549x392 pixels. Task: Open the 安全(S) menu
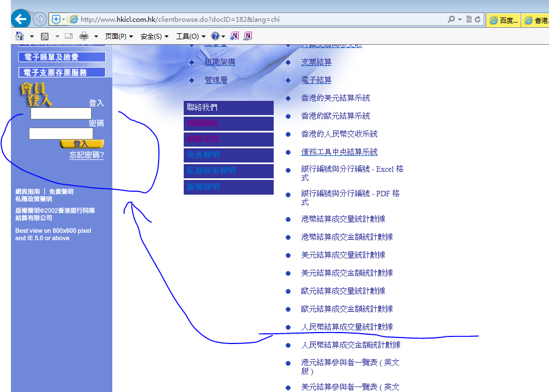coord(154,37)
